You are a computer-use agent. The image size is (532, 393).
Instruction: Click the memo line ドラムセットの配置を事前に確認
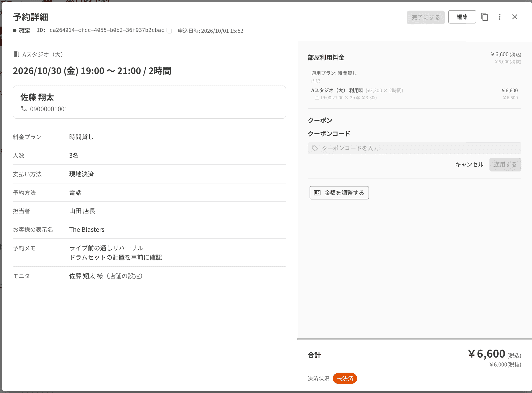click(x=115, y=257)
